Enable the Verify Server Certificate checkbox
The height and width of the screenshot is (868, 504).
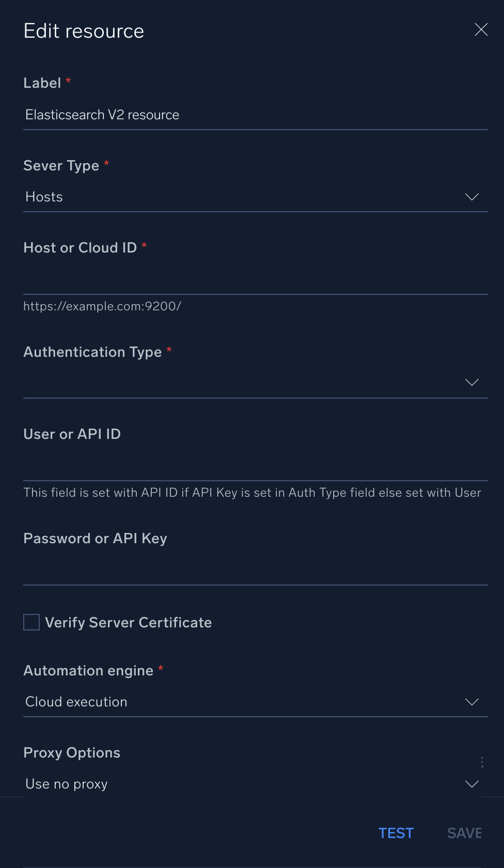pos(31,622)
